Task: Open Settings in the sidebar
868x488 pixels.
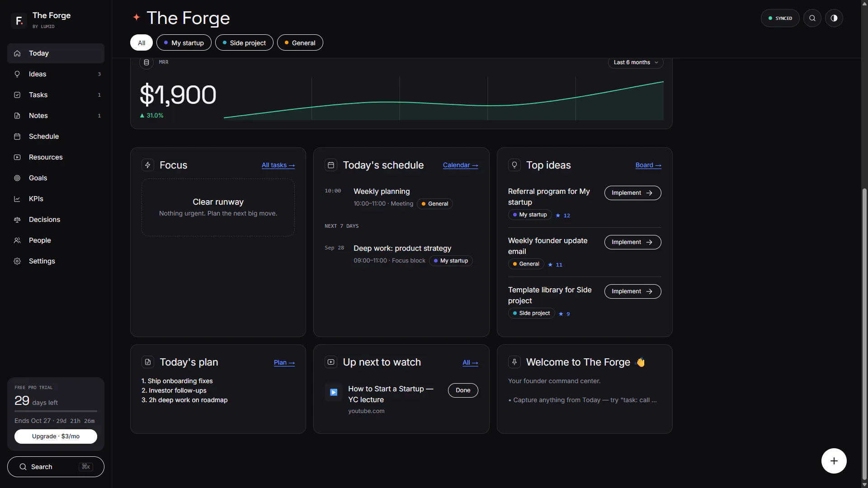Action: [56, 261]
